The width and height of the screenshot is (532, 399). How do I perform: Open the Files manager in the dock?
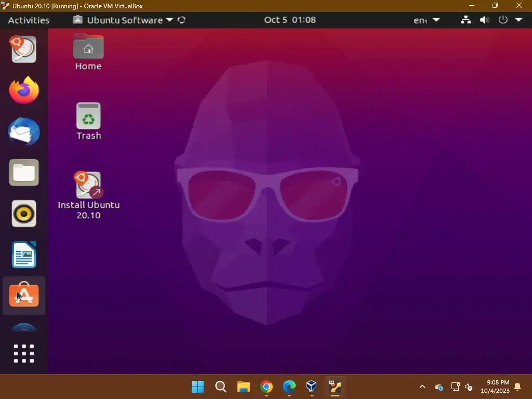24,172
